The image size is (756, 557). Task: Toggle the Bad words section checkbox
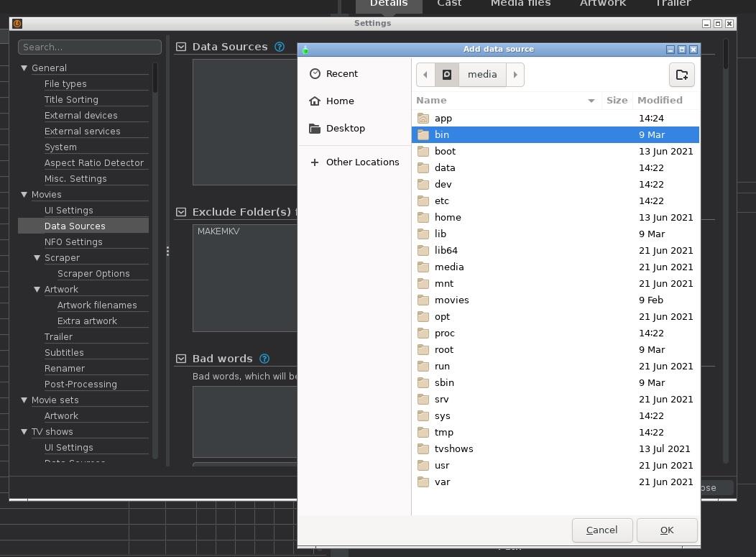(x=181, y=359)
